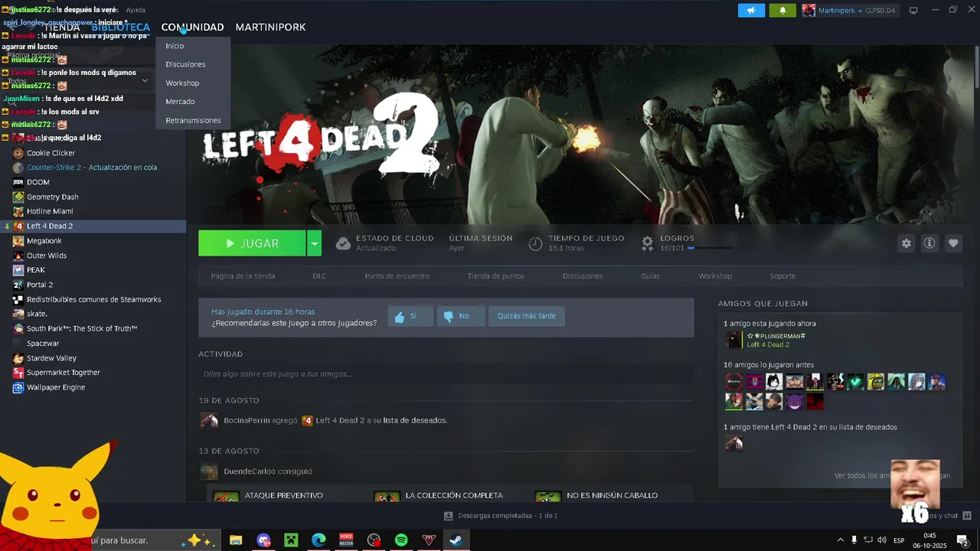Open the Soporte tab
The image size is (980, 551).
tap(782, 276)
